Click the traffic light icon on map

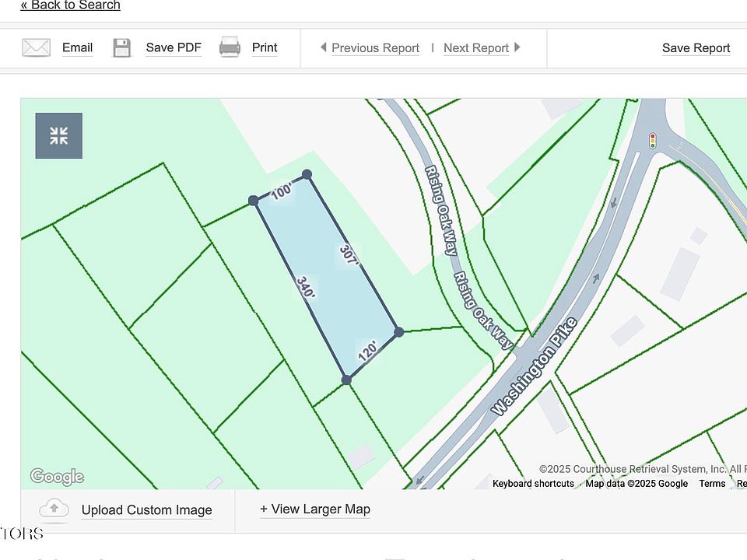click(653, 141)
